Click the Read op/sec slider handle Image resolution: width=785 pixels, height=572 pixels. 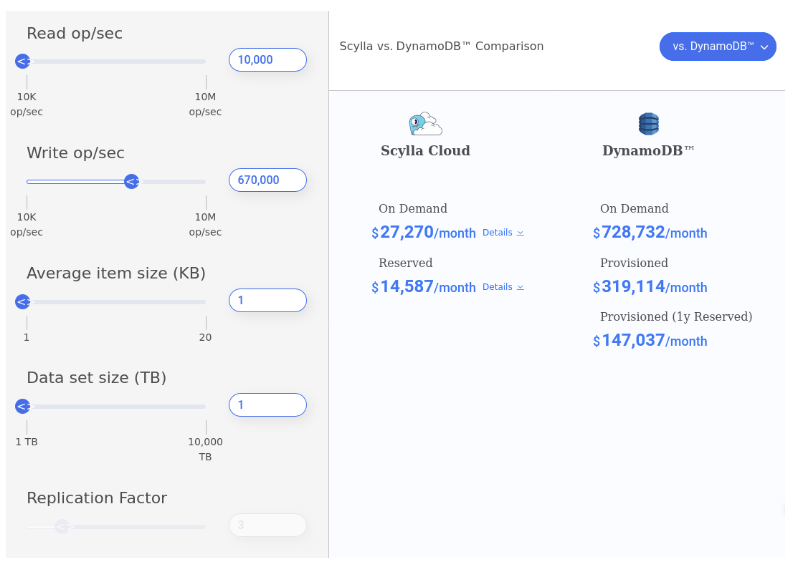(x=23, y=62)
